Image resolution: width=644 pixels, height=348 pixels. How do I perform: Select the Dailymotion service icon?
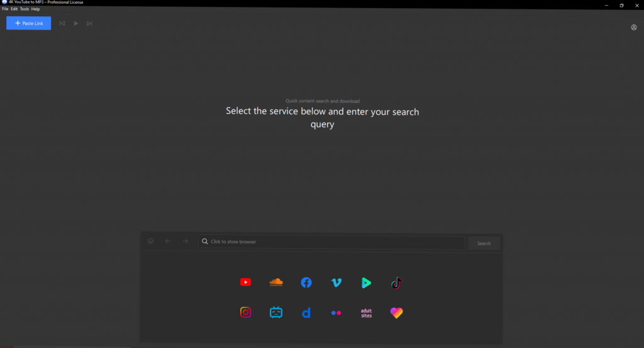pos(306,313)
